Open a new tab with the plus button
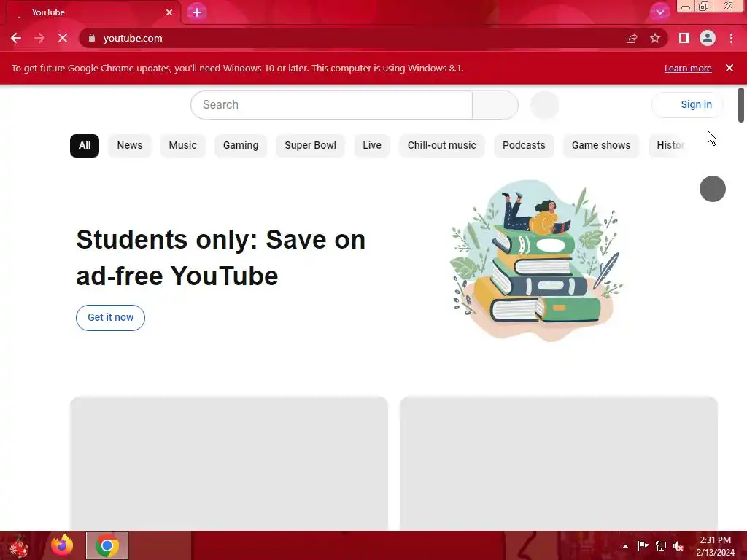747x560 pixels. point(197,12)
